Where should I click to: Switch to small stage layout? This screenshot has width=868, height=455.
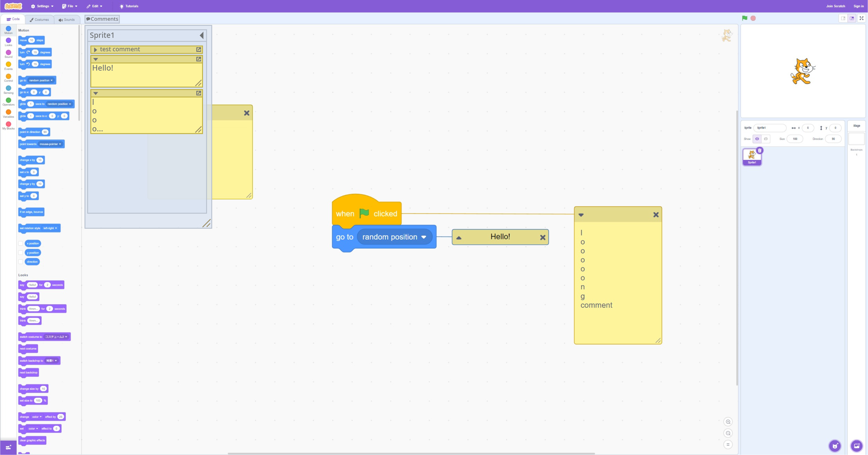coord(843,18)
